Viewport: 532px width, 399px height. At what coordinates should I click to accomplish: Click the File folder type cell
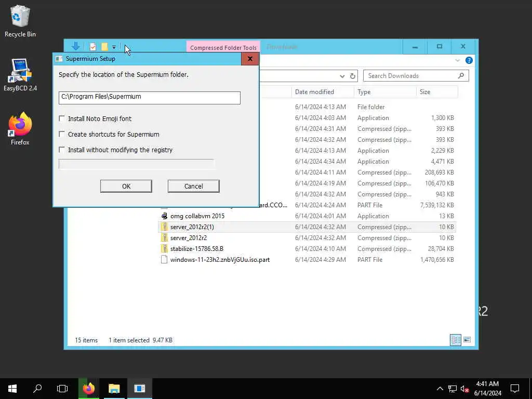click(x=371, y=107)
